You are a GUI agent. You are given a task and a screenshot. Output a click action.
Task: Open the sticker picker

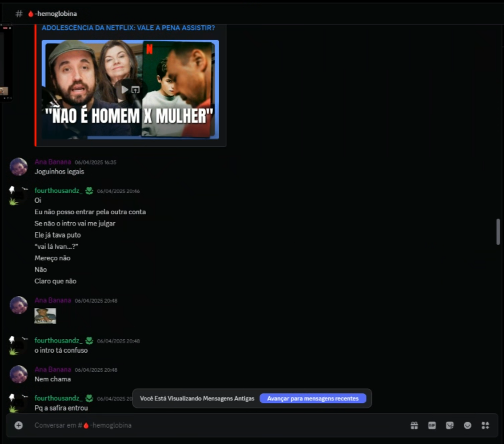450,426
